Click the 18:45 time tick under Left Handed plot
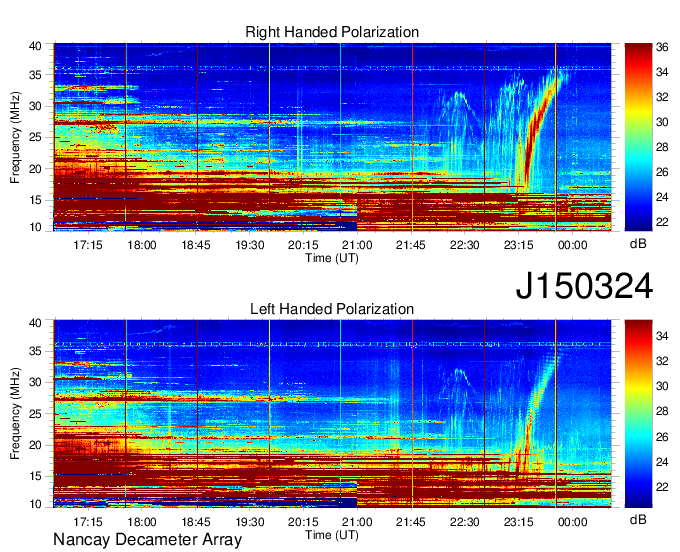 [x=196, y=522]
